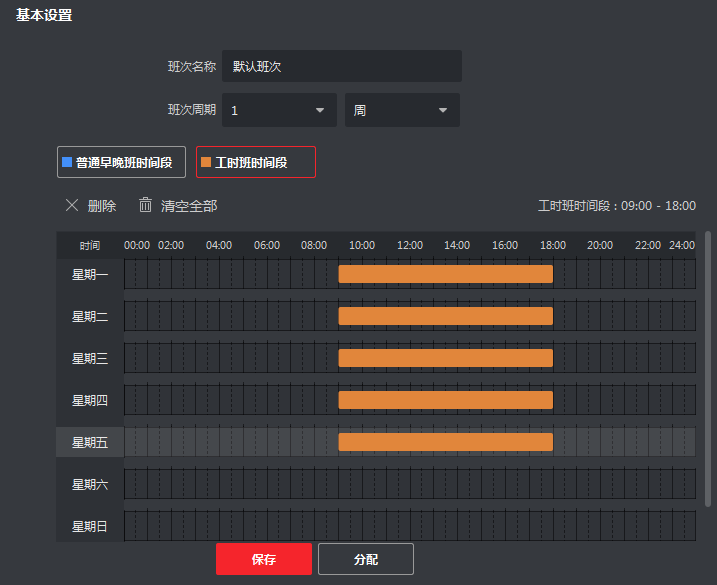Click the 星期一 row label
This screenshot has width=717, height=585.
[90, 274]
